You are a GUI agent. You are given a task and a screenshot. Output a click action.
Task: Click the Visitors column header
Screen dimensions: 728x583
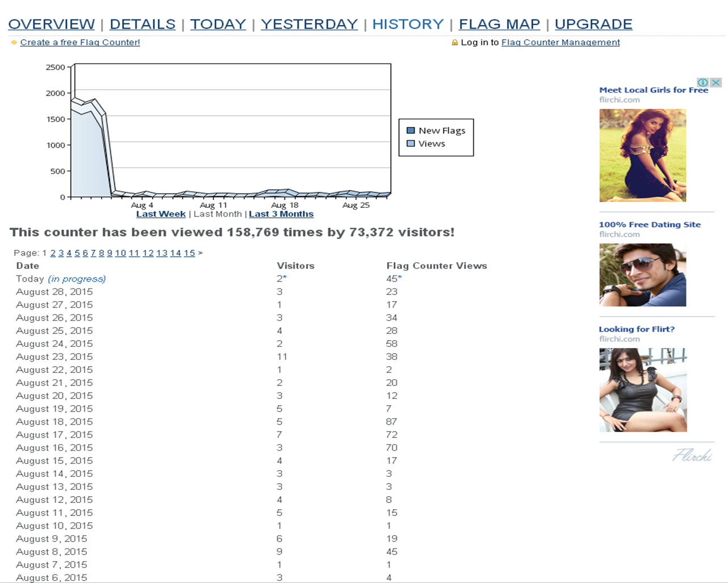(295, 266)
